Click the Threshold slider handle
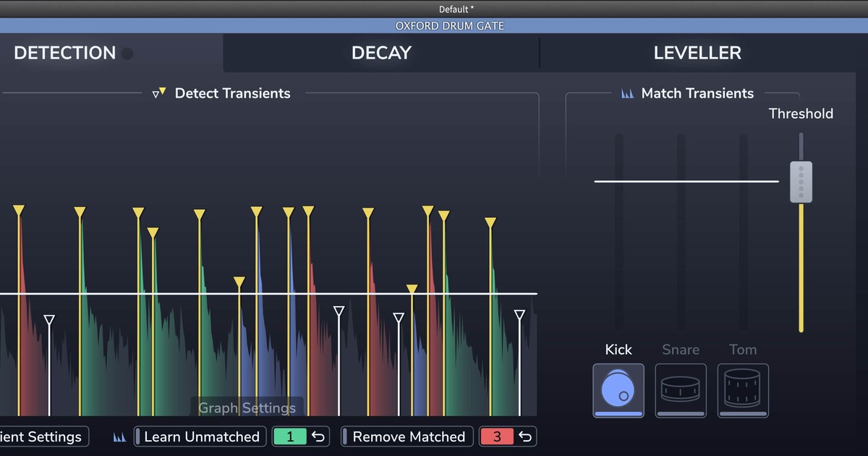 coord(801,182)
